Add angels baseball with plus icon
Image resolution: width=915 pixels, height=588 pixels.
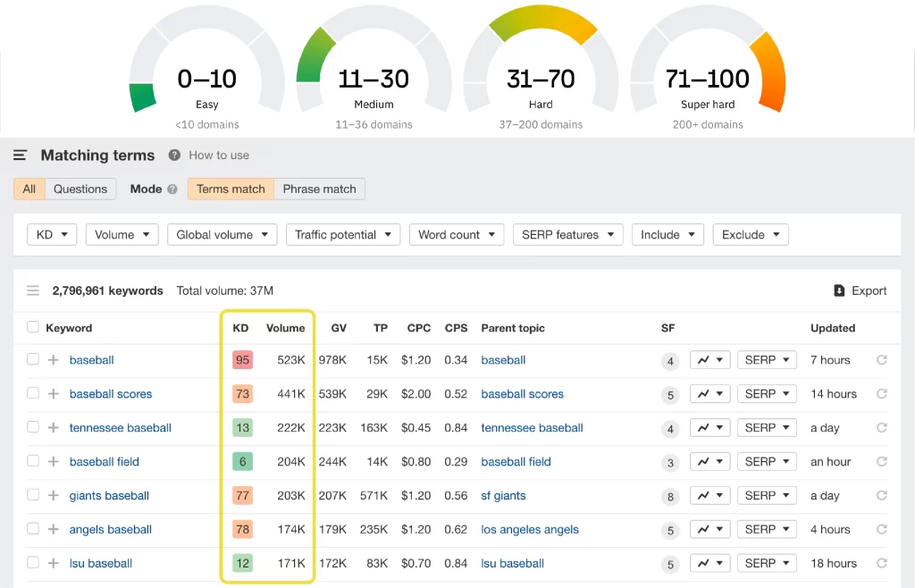click(53, 529)
